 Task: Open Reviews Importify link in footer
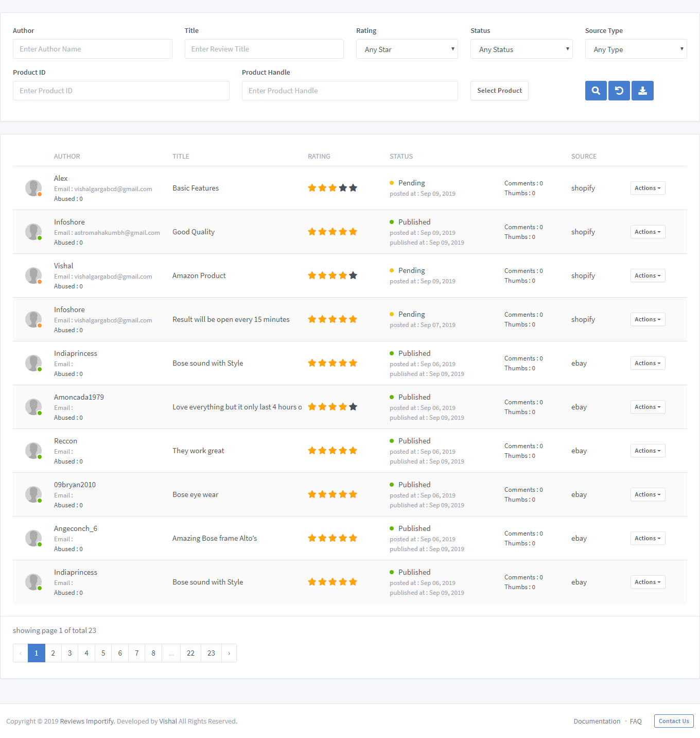click(87, 721)
